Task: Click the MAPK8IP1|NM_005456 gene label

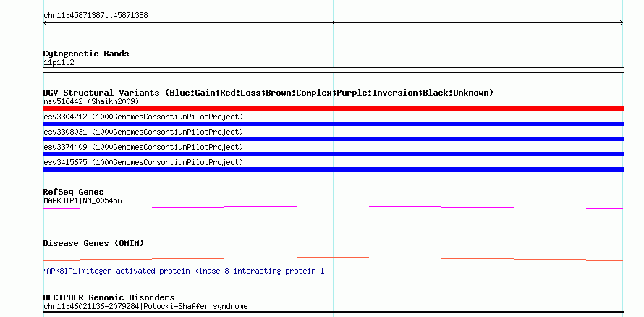Action: (x=82, y=200)
